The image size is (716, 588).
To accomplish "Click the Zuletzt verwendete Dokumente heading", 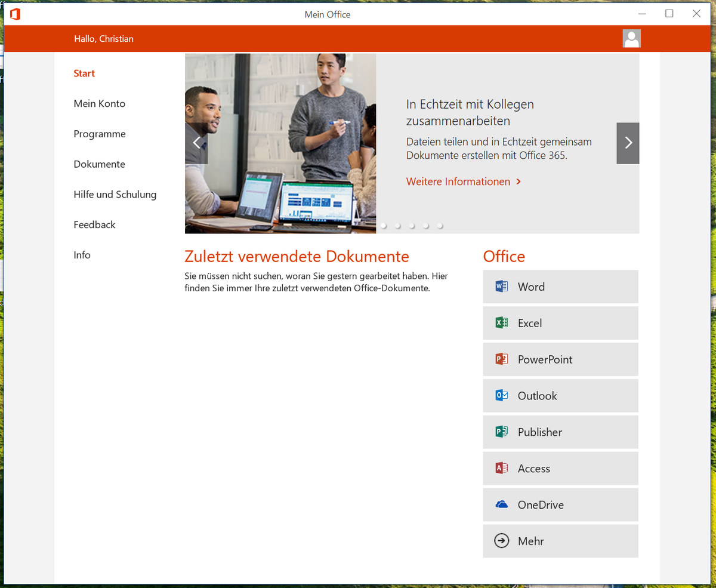I will click(297, 257).
